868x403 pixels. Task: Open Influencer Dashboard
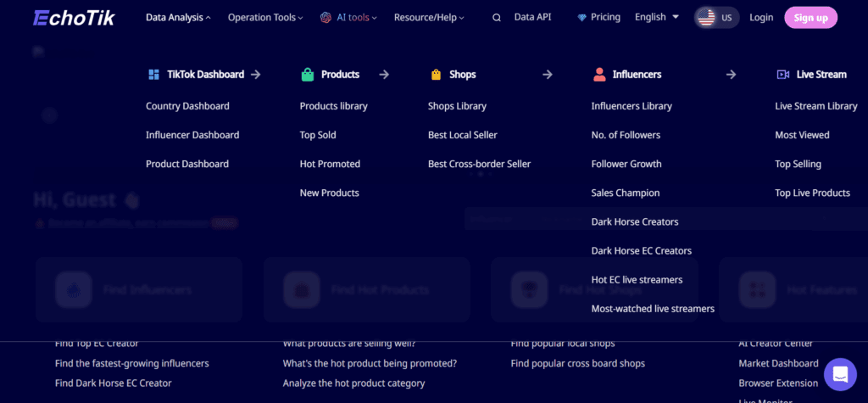pos(192,135)
